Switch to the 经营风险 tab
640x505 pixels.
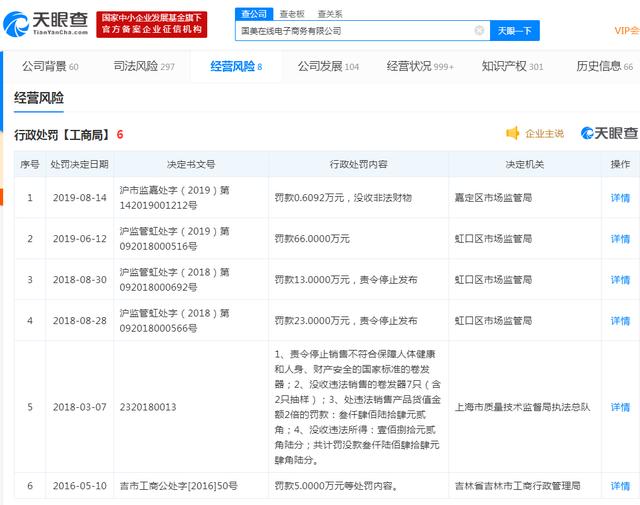point(236,66)
